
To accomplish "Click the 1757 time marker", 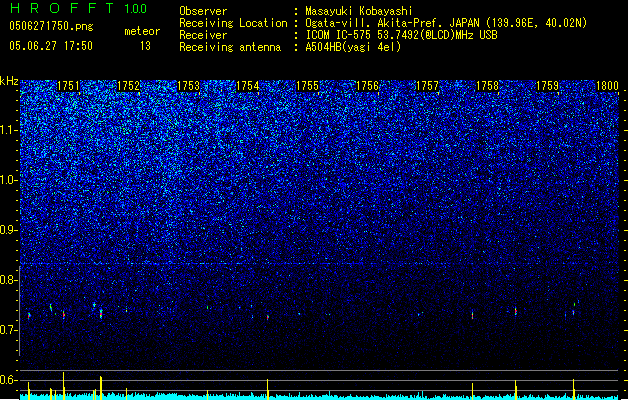I will [428, 86].
